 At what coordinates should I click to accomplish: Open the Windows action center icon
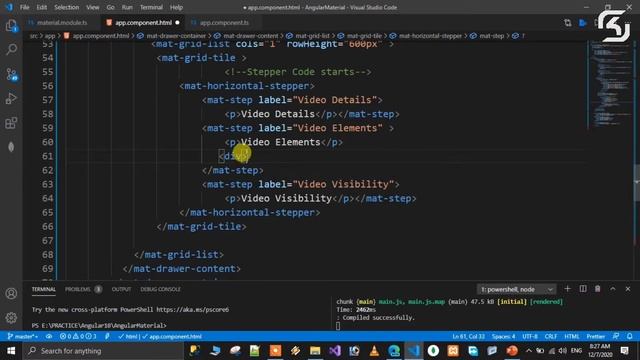pos(625,351)
